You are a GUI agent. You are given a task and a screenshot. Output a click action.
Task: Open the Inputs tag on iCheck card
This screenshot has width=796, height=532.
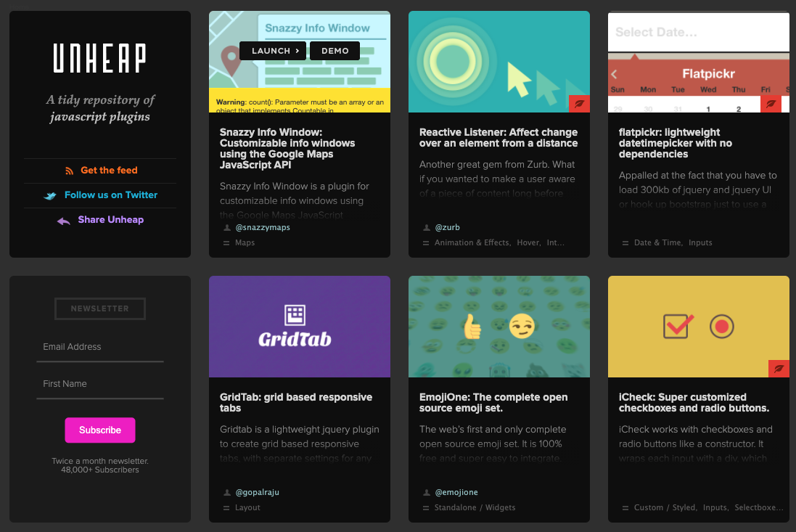715,507
